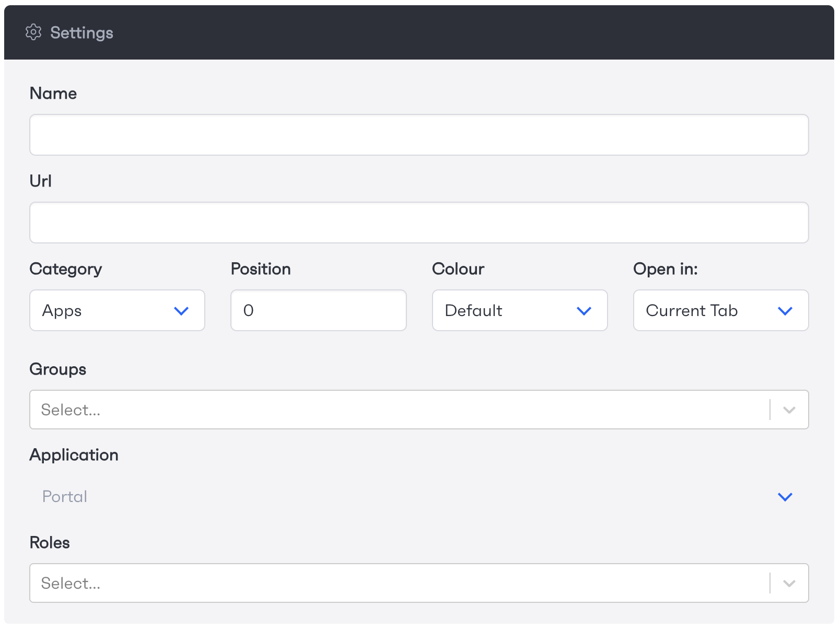Open the Colour dropdown showing Default
840x630 pixels.
point(520,310)
